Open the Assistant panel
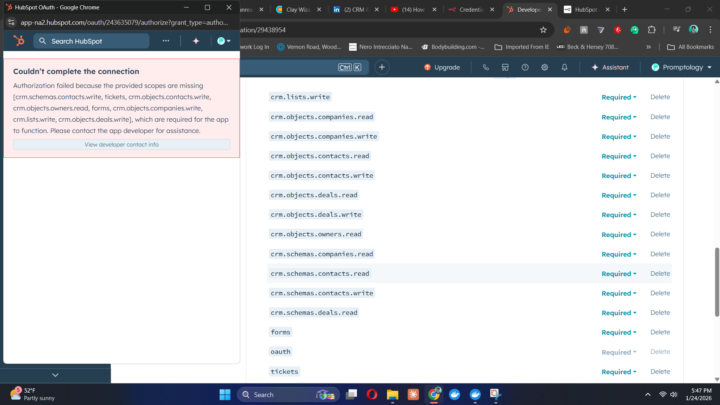 [x=610, y=67]
